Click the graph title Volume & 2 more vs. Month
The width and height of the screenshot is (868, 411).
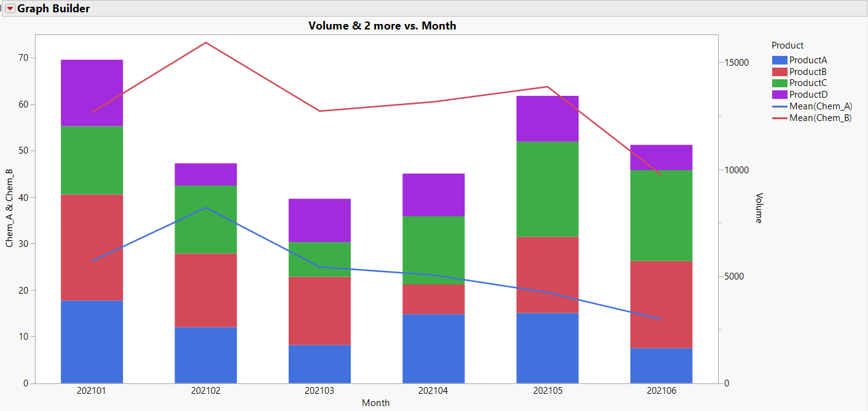(382, 26)
